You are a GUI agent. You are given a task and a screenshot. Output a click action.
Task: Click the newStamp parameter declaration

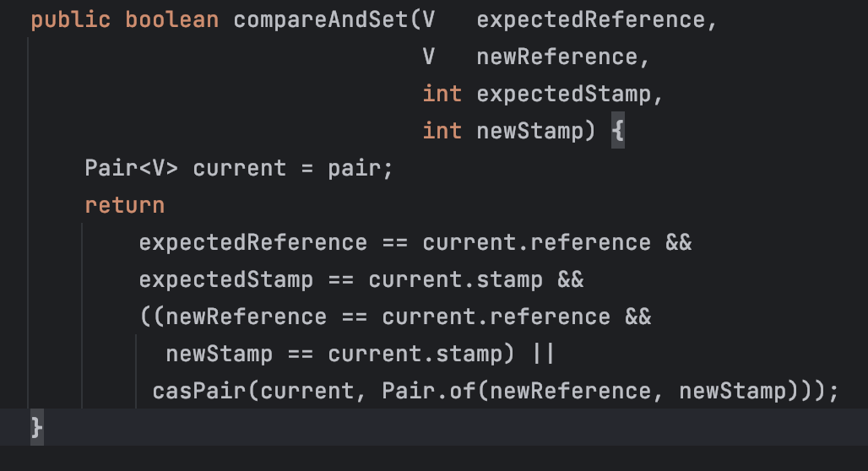[530, 131]
